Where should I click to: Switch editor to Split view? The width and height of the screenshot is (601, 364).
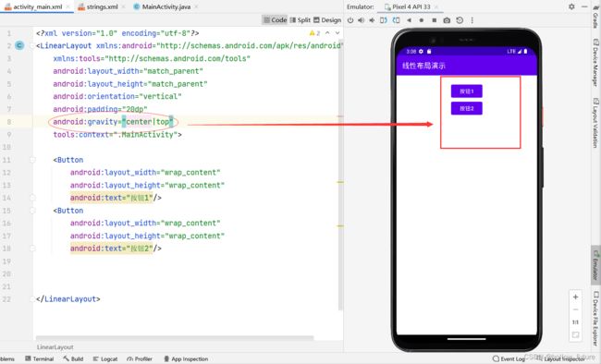point(300,20)
